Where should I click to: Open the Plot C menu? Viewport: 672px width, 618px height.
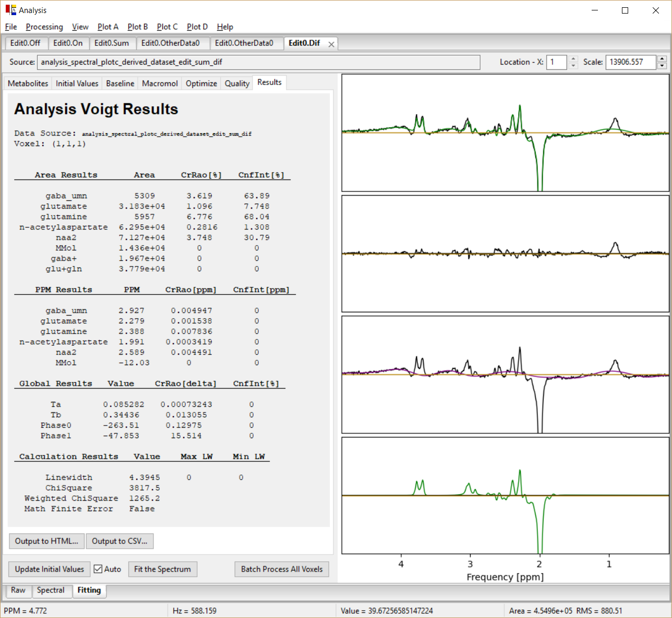tap(167, 27)
